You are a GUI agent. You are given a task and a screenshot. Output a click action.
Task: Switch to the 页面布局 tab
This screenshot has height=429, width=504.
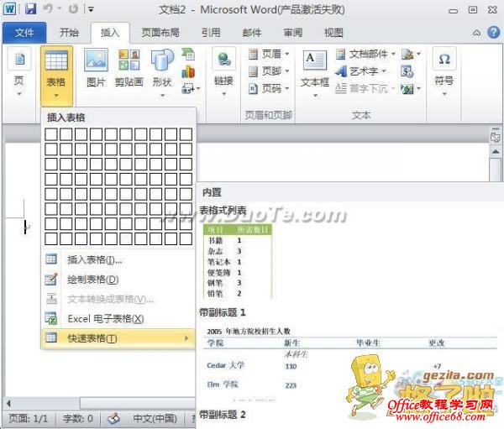coord(160,33)
